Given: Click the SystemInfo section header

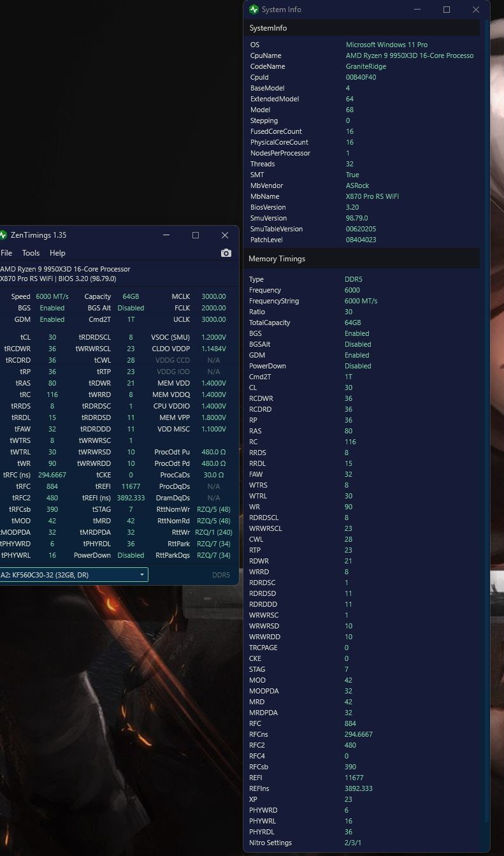Looking at the screenshot, I should click(362, 28).
